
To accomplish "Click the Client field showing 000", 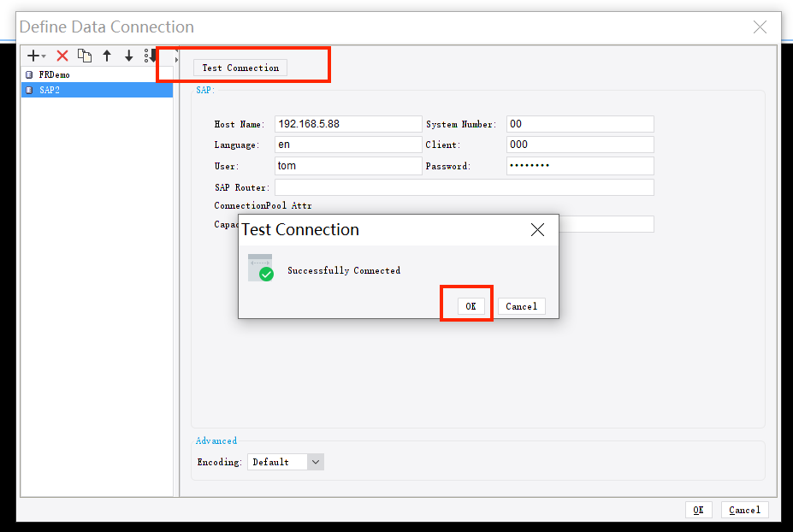I will (x=580, y=145).
